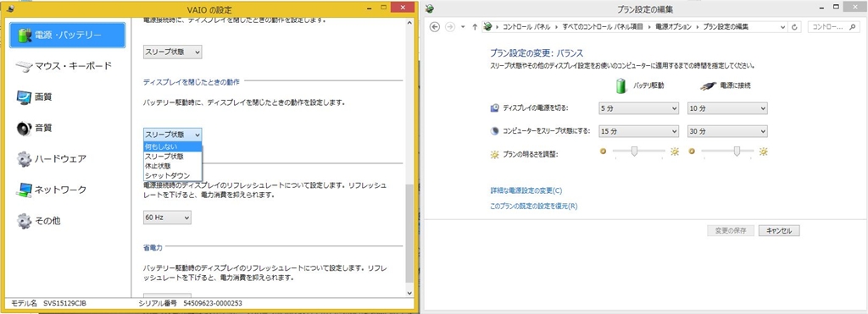The width and height of the screenshot is (868, 314).
Task: Click the model name SVS15129CJB
Action: (64, 304)
